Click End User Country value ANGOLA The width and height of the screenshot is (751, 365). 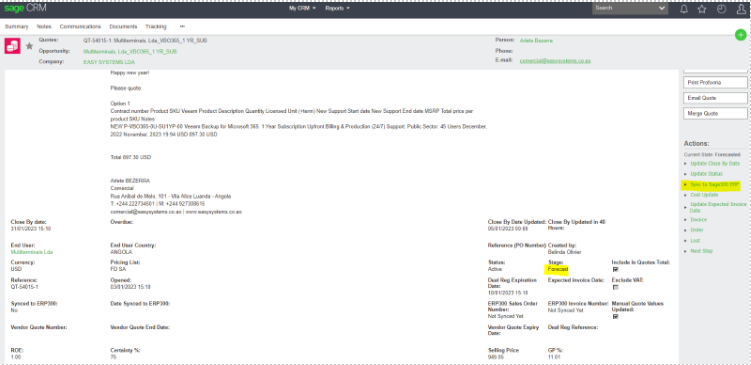coord(121,252)
